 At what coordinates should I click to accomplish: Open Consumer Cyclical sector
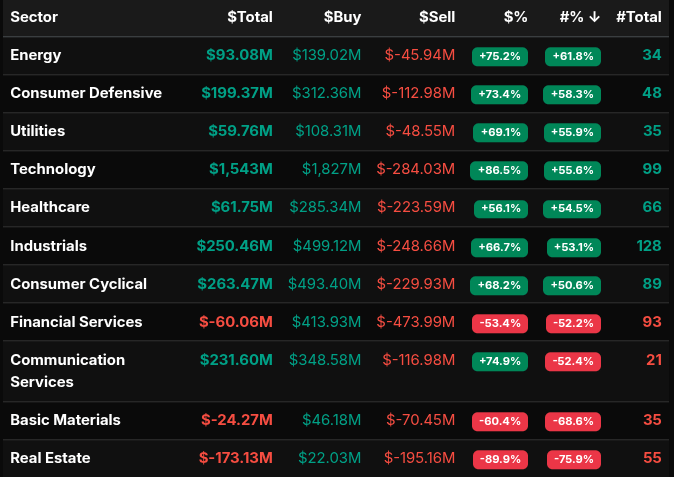point(79,284)
